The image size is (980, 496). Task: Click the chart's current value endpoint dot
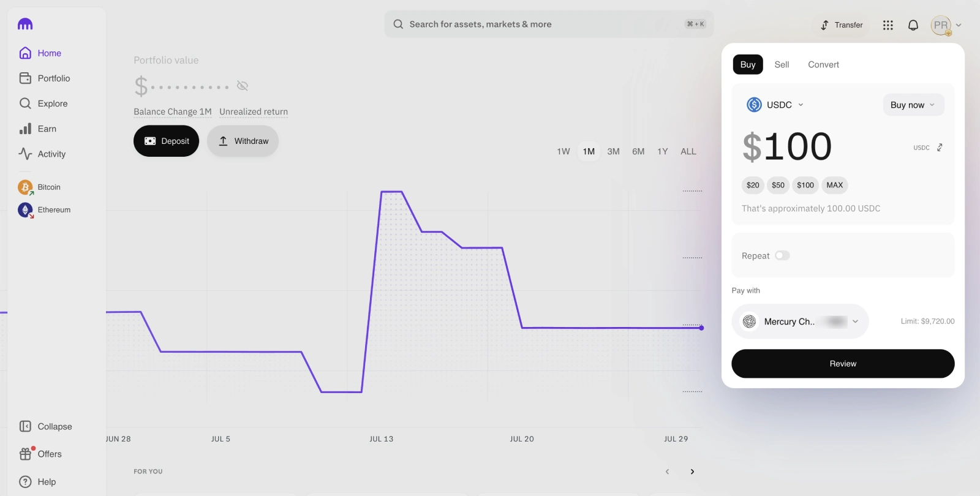[x=701, y=328]
